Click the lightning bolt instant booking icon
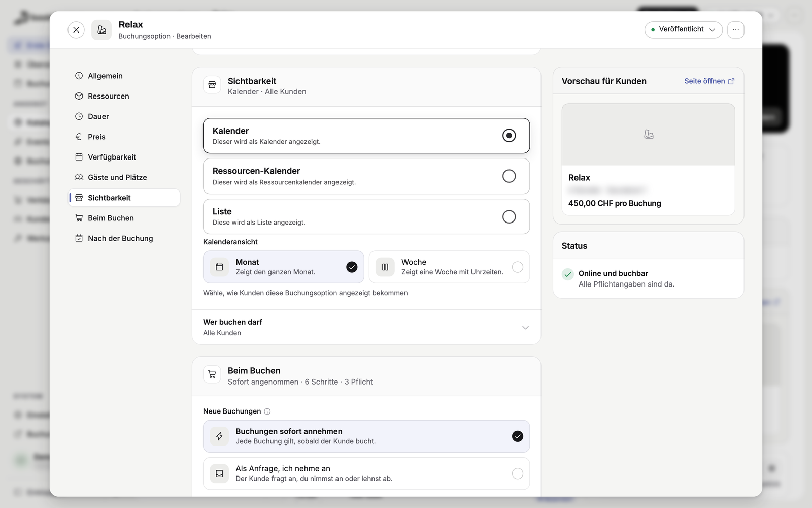The height and width of the screenshot is (508, 812). click(219, 436)
